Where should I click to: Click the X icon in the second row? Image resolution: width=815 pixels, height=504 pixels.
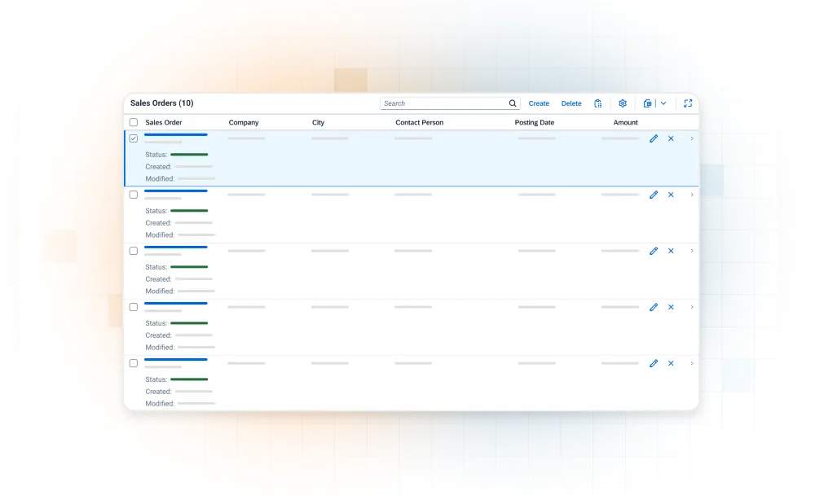[671, 195]
